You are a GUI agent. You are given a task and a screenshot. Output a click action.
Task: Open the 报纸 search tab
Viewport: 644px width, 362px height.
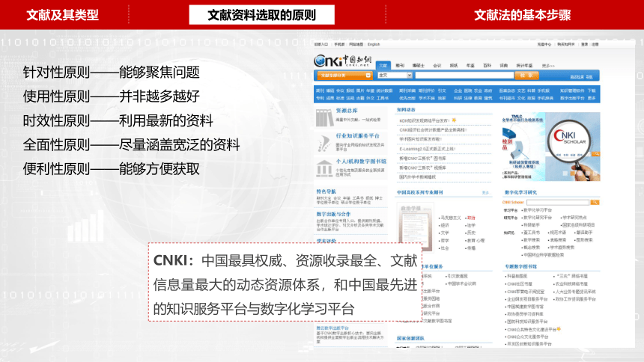(454, 66)
